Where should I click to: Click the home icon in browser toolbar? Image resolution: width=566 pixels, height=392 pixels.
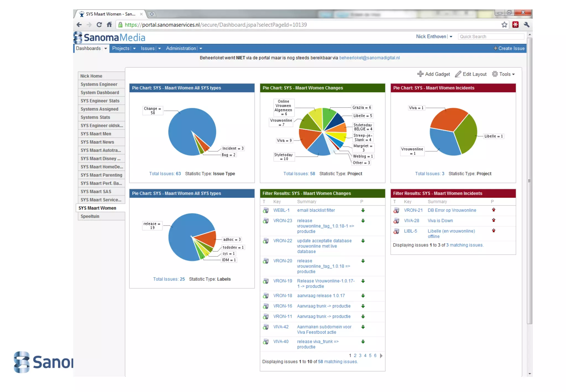point(109,25)
